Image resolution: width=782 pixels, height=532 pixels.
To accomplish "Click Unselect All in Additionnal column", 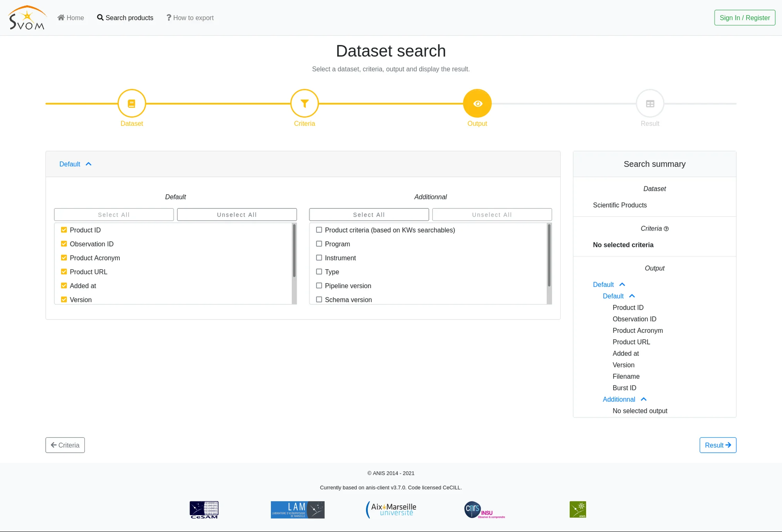I will point(492,215).
